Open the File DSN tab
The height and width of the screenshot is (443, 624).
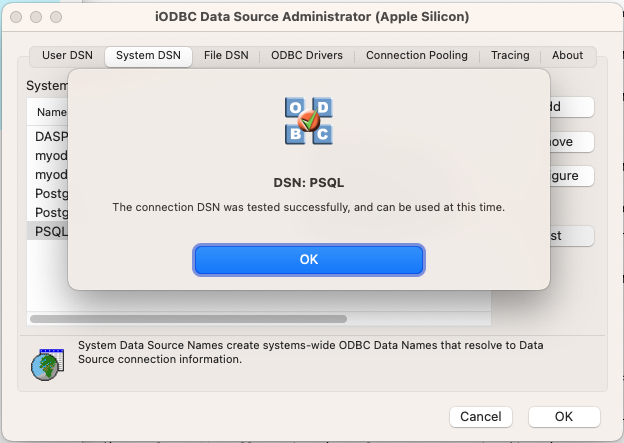point(226,56)
